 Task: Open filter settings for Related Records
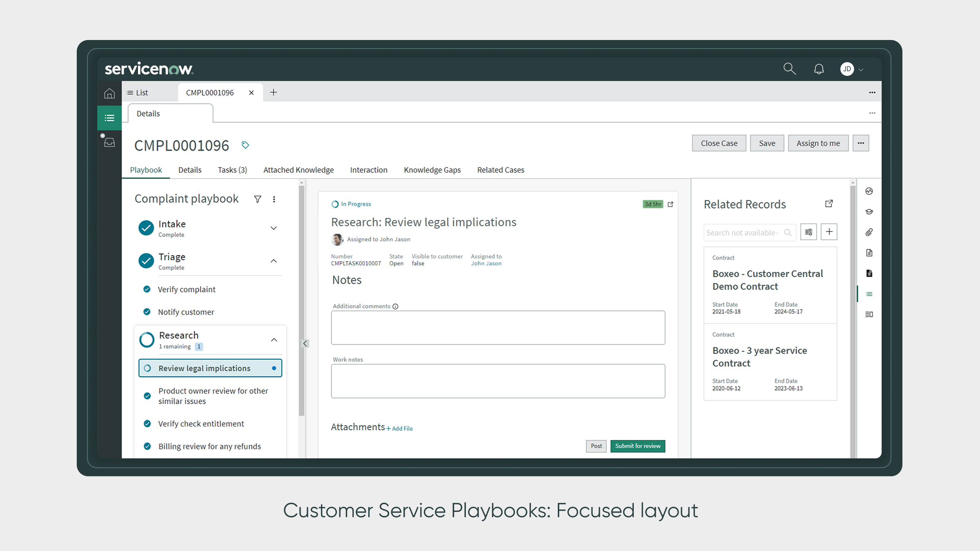pyautogui.click(x=808, y=232)
